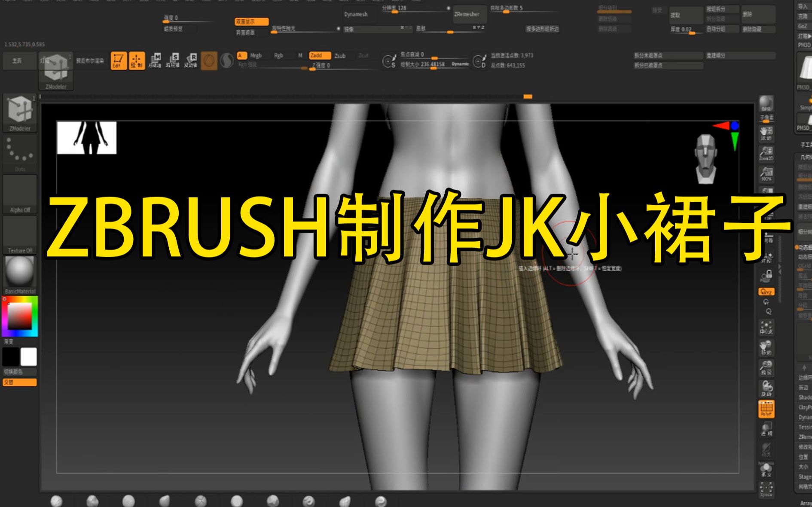Click the 拆分未遮罩点 button

coord(668,55)
